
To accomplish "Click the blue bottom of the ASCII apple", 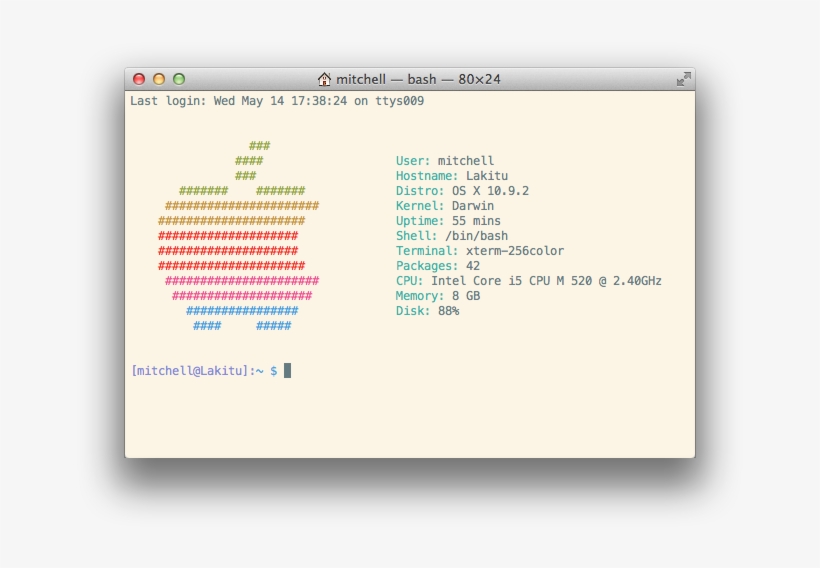I will point(241,311).
